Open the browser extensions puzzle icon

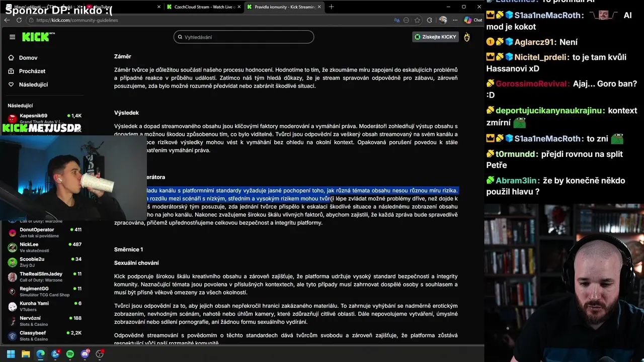coord(429,20)
